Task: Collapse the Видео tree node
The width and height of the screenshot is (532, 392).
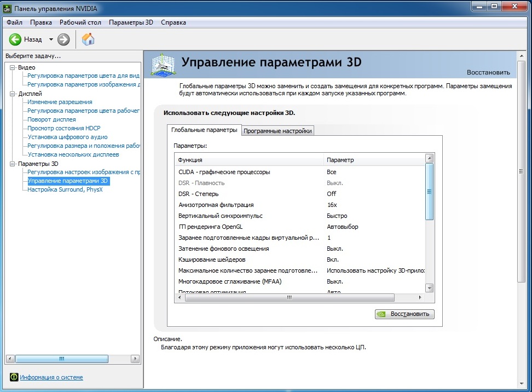Action: tap(13, 67)
